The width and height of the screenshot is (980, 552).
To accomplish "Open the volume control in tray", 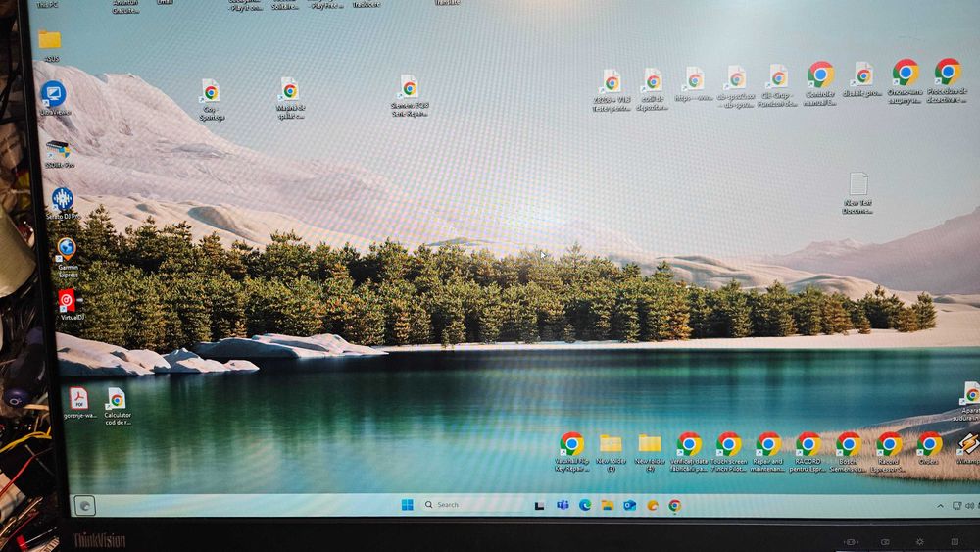I will pos(969,505).
